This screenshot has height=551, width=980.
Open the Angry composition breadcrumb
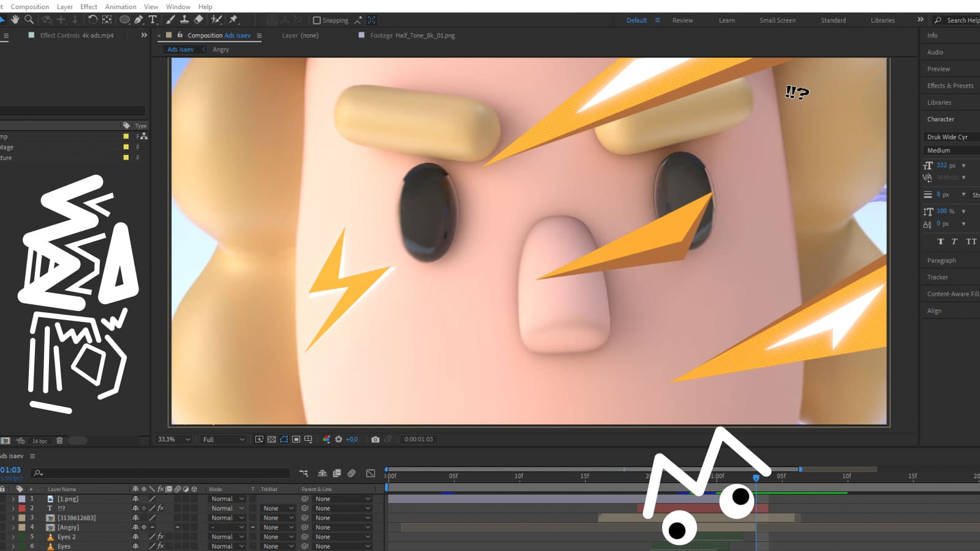(221, 50)
